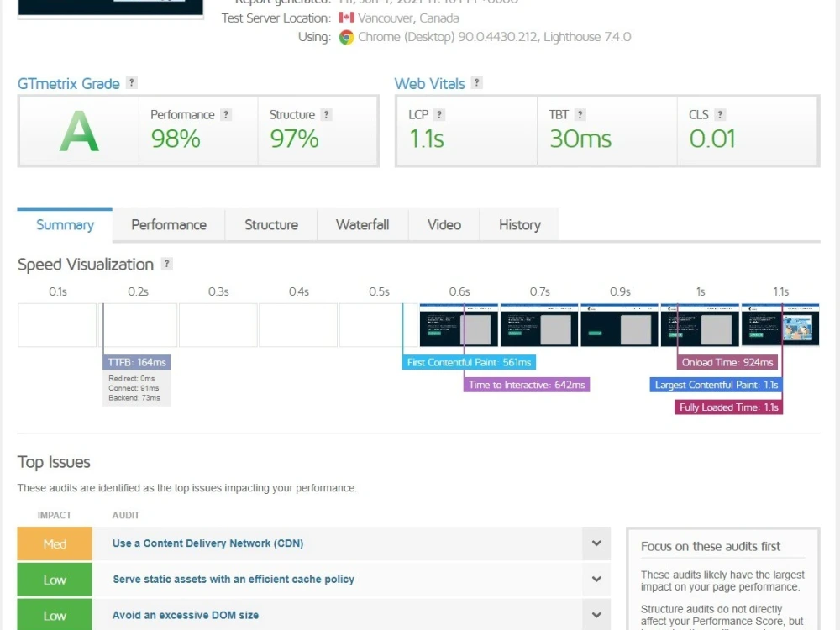Click the Chrome browser icon

click(x=347, y=38)
